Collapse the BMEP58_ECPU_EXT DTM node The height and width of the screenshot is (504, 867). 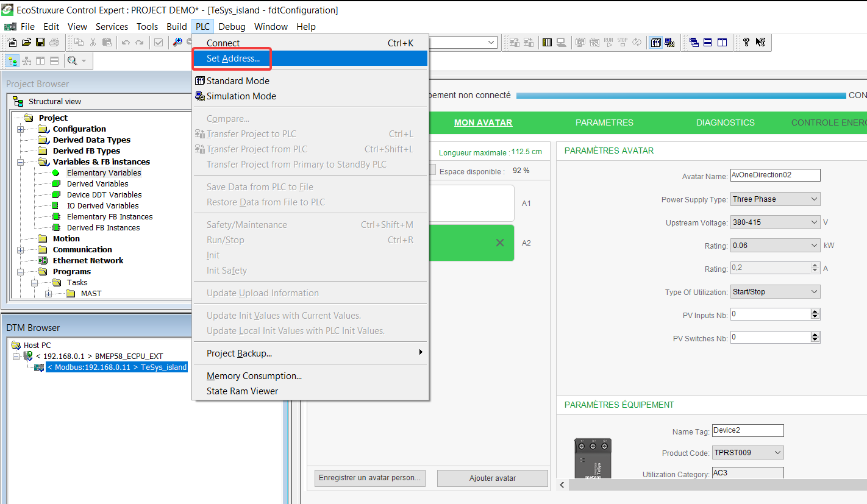[x=16, y=356]
